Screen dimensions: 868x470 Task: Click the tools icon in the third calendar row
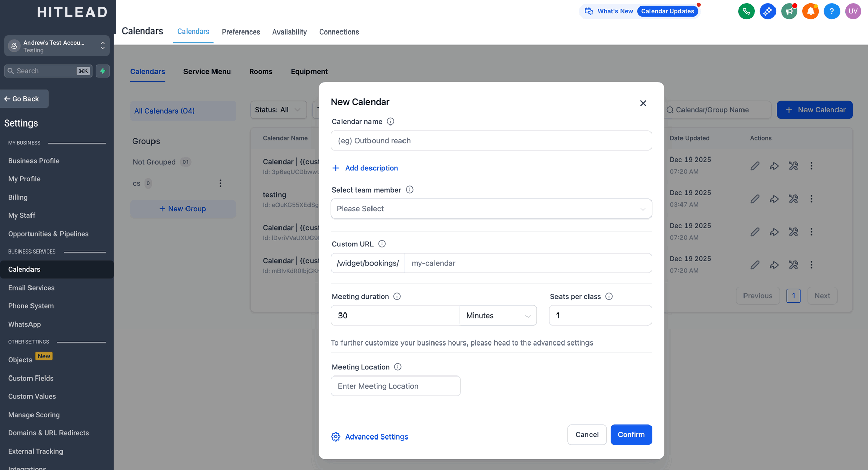coord(793,232)
